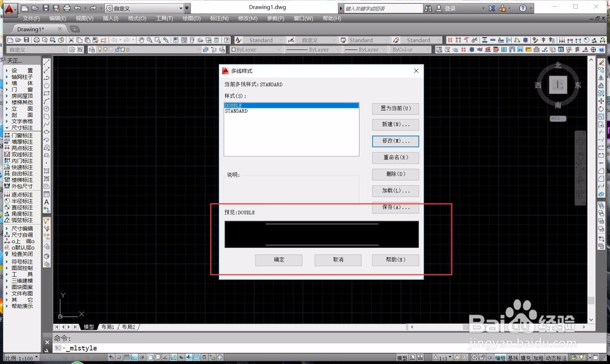Click the keyword search input field
The width and height of the screenshot is (610, 364).
pyautogui.click(x=383, y=8)
